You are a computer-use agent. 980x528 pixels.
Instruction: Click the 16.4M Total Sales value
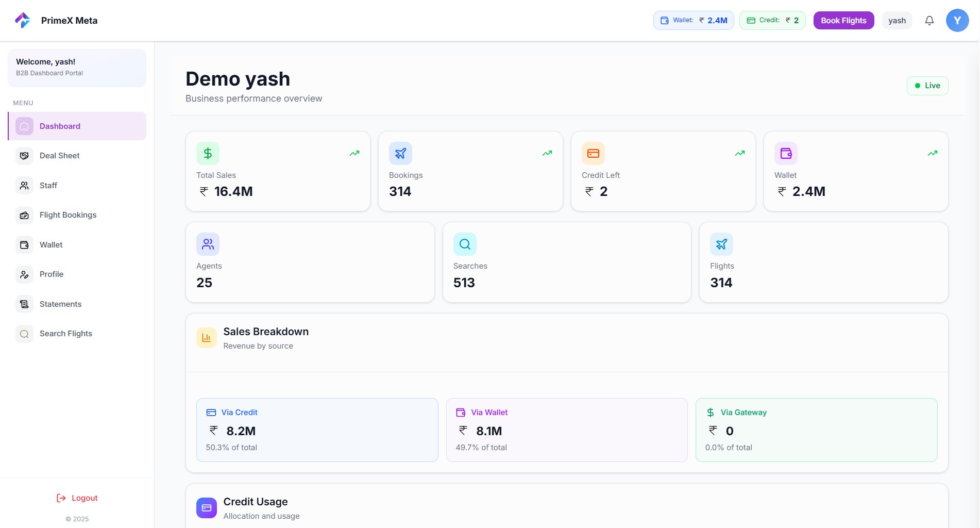226,192
